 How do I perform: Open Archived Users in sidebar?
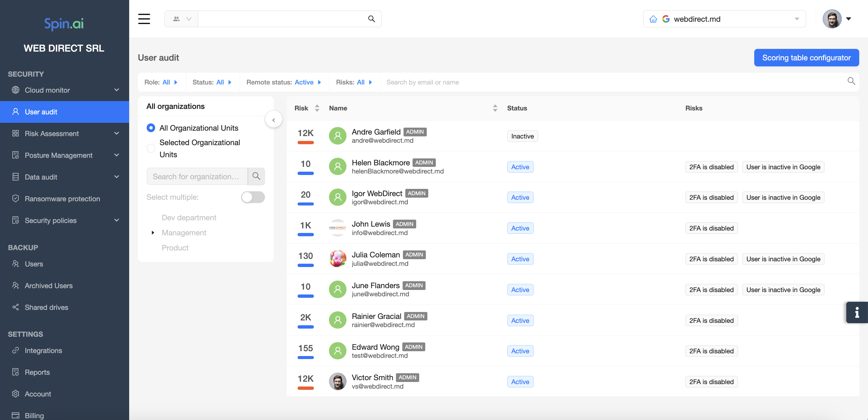[x=49, y=285]
